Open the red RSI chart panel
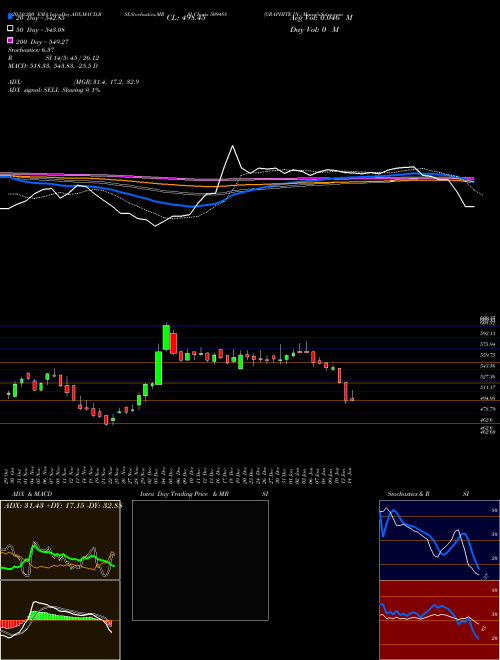 [x=439, y=620]
